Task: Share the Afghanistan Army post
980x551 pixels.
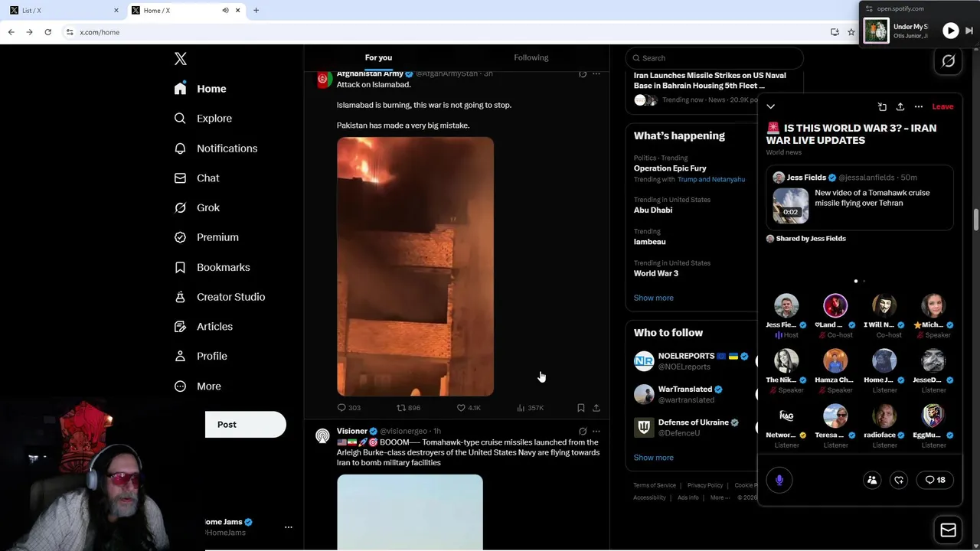Action: (x=596, y=408)
